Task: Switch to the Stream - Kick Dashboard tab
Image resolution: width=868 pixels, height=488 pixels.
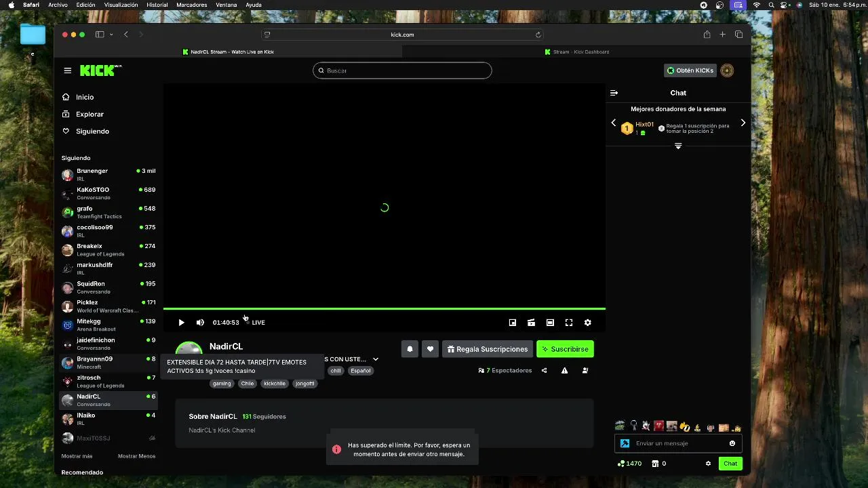Action: [576, 52]
